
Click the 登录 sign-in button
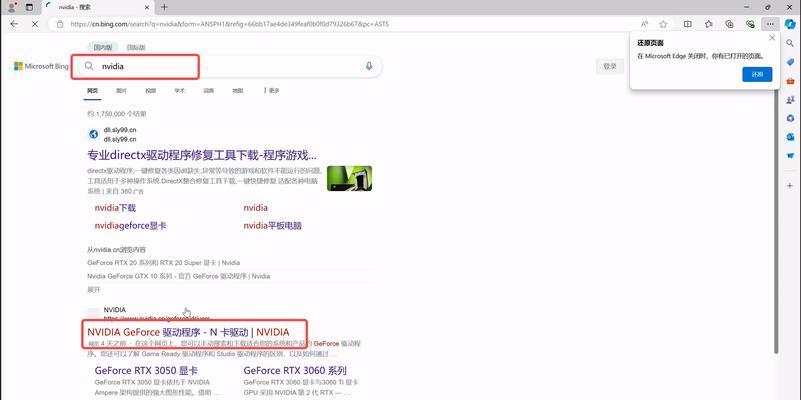[x=610, y=66]
